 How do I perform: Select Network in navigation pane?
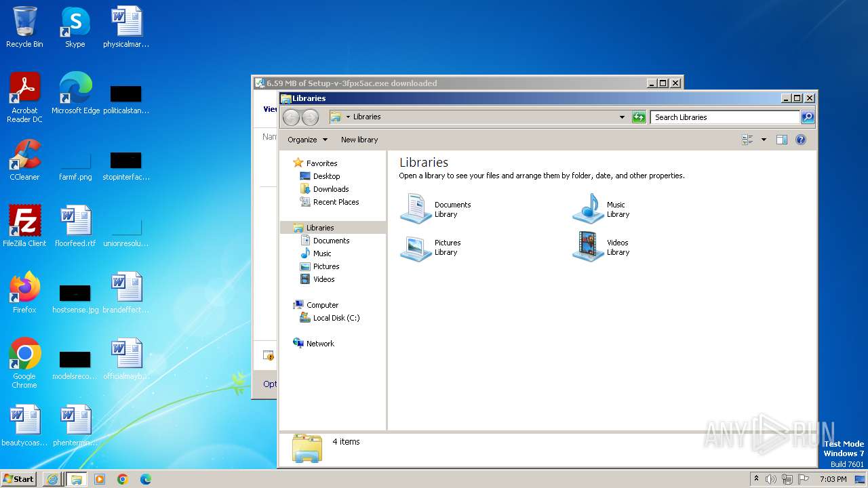pos(320,344)
